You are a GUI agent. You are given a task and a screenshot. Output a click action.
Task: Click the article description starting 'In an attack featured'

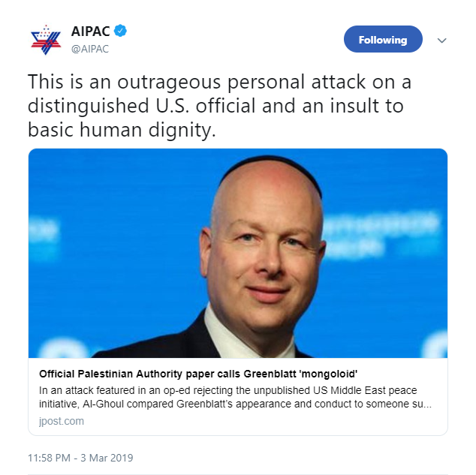click(x=235, y=397)
